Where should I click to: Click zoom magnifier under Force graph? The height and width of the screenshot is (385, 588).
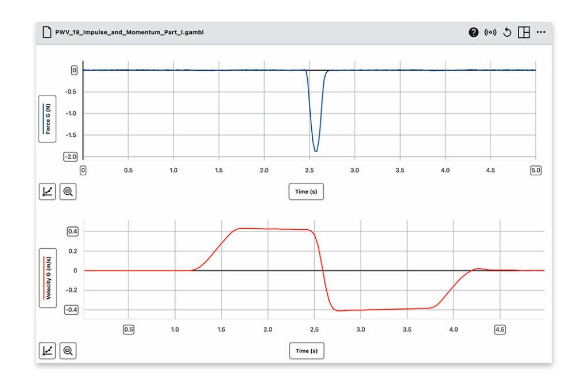click(68, 192)
